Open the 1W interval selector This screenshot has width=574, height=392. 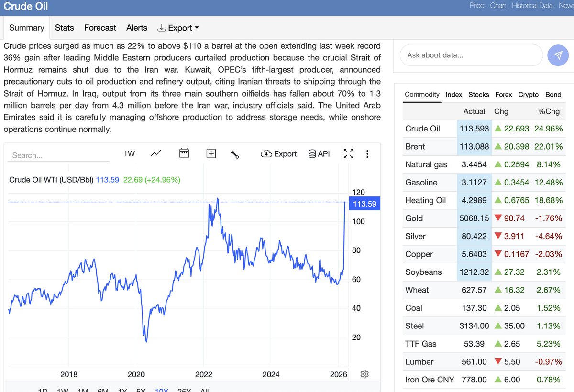tap(129, 154)
